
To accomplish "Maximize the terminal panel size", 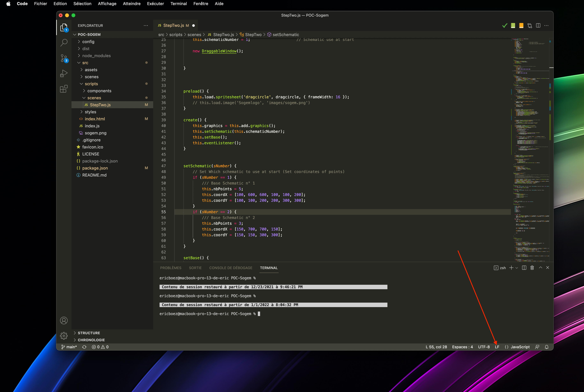I will tap(540, 268).
